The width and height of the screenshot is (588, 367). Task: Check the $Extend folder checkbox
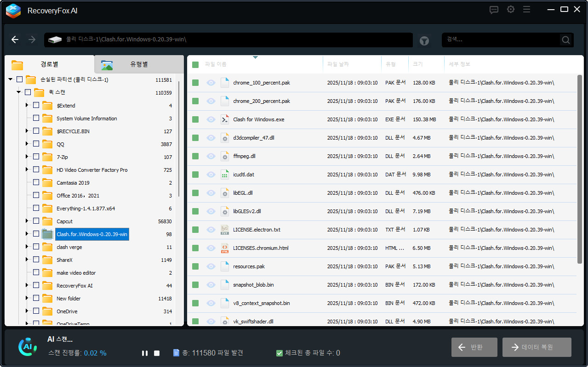point(36,105)
